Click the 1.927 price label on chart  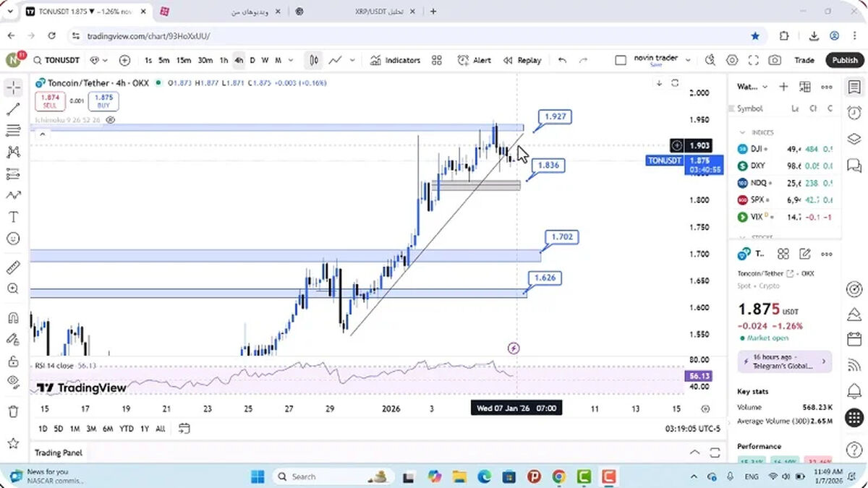tap(555, 116)
